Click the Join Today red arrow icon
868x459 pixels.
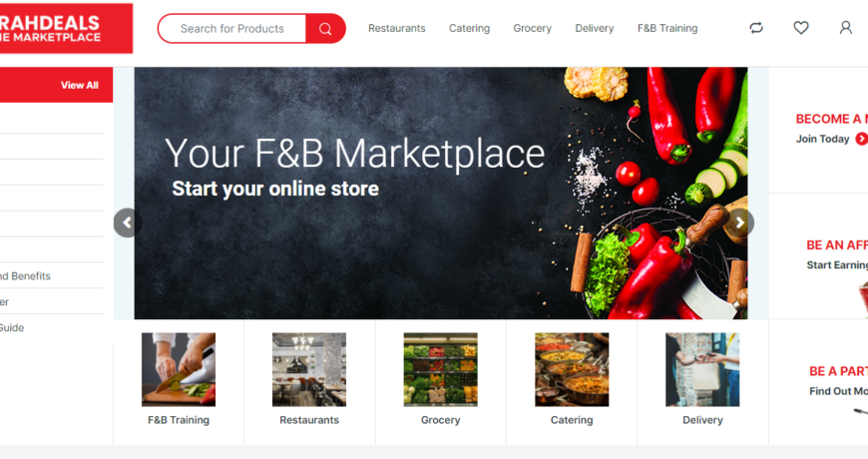tap(861, 139)
